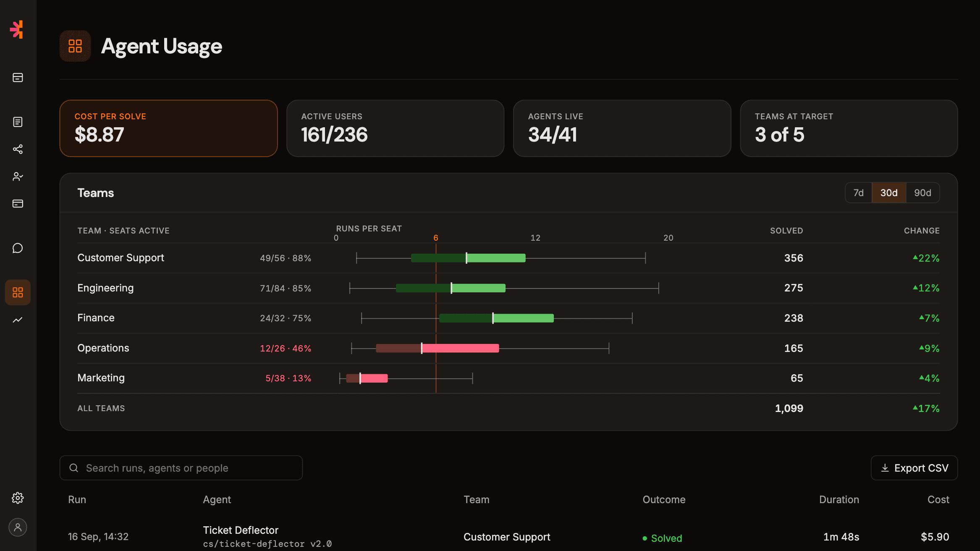Click the Finance solved count 238
The width and height of the screenshot is (980, 551).
794,318
